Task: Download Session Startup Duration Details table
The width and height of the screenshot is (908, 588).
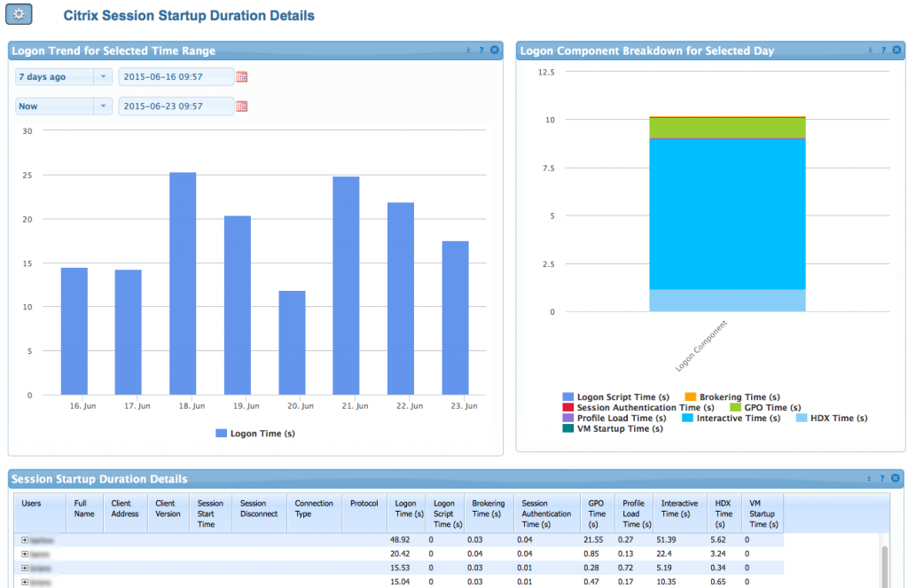Action: [x=869, y=479]
